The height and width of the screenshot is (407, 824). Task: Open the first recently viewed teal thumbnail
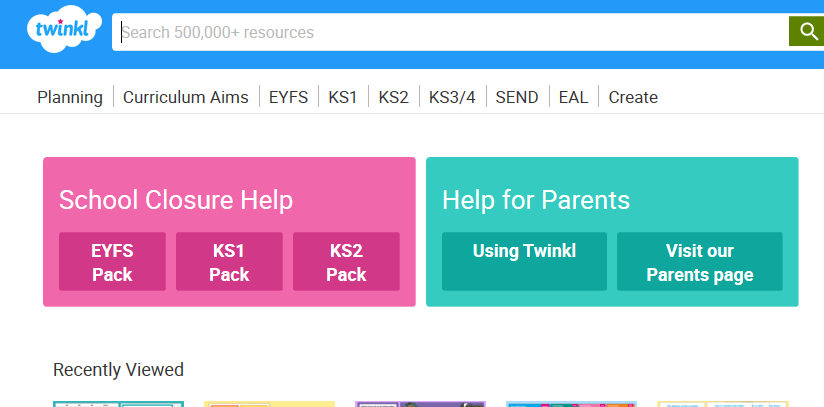[x=119, y=404]
